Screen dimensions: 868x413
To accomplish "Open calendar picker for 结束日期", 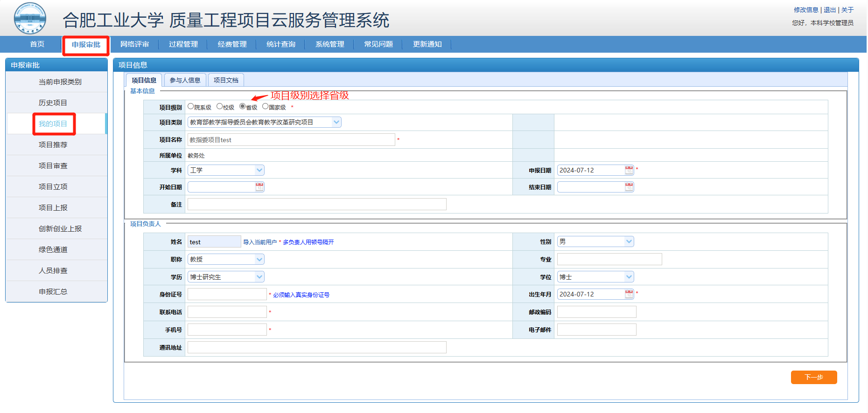I will coord(629,187).
